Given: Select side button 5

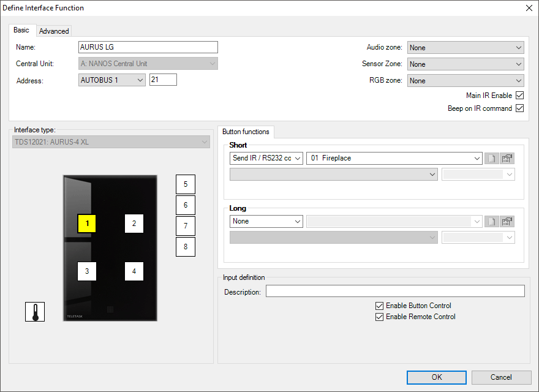Looking at the screenshot, I should coord(186,184).
